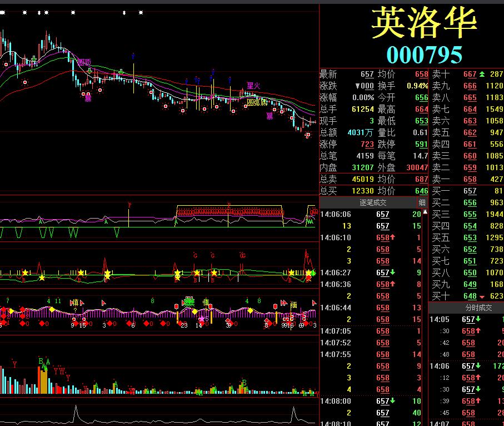504x426 pixels.
Task: Click the scroll-up arrow of the 逐笔成交 list
Action: point(425,212)
